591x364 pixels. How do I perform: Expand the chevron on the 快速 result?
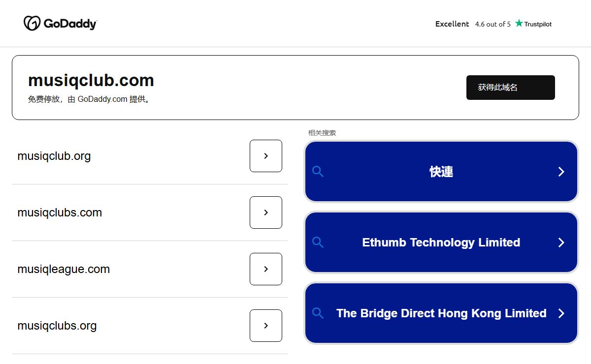click(561, 172)
